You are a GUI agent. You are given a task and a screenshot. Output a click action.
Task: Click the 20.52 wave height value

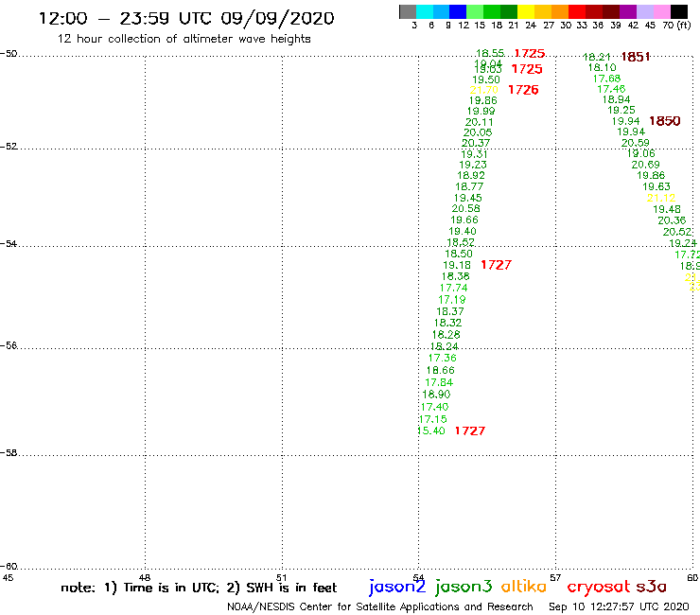tap(677, 232)
